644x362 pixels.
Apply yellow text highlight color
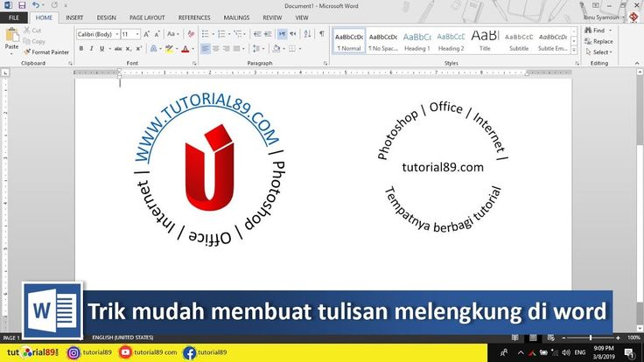[169, 49]
